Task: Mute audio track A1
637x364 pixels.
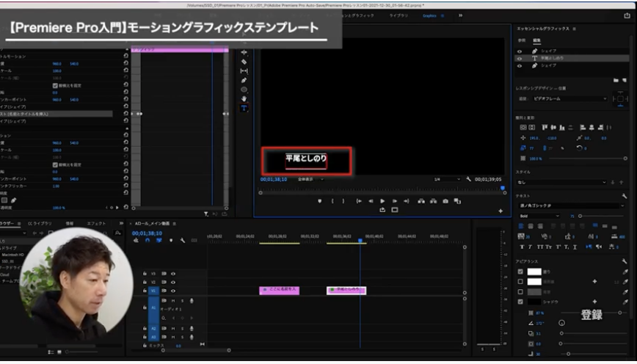Action: [x=173, y=301]
